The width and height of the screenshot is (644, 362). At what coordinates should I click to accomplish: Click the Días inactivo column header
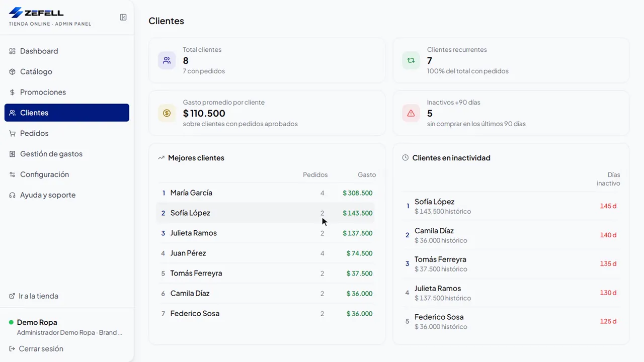click(x=608, y=179)
